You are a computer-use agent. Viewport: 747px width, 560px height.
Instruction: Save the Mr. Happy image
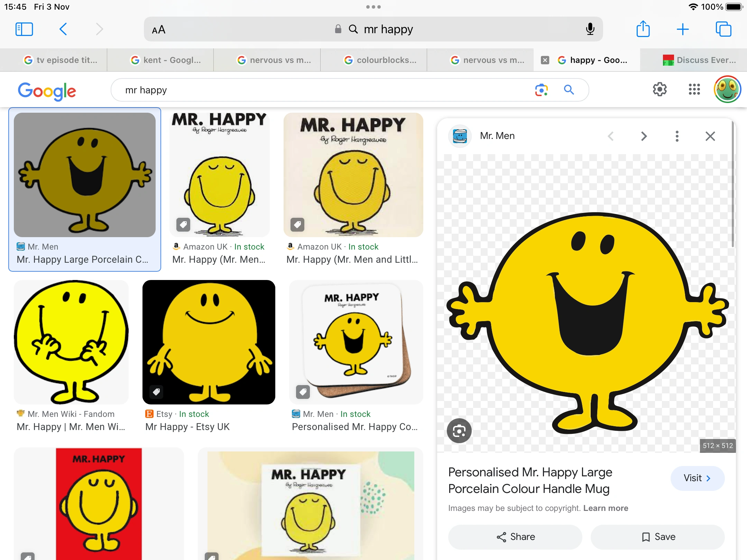click(x=657, y=537)
